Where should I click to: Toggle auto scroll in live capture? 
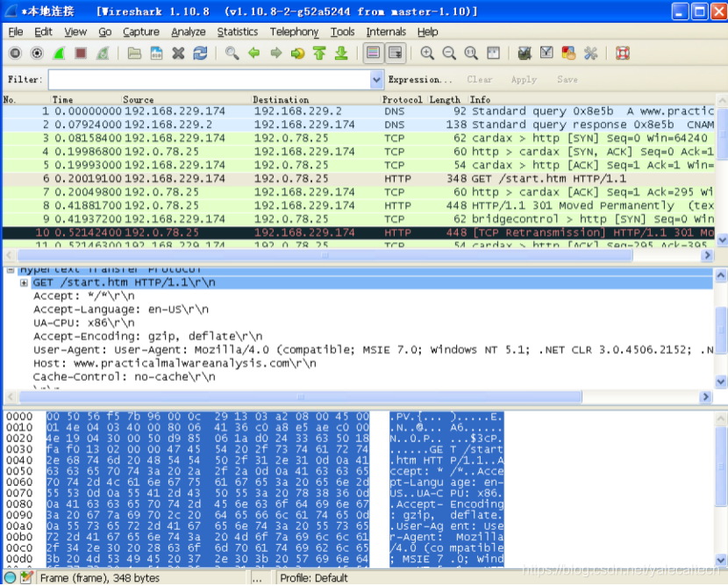tap(396, 53)
